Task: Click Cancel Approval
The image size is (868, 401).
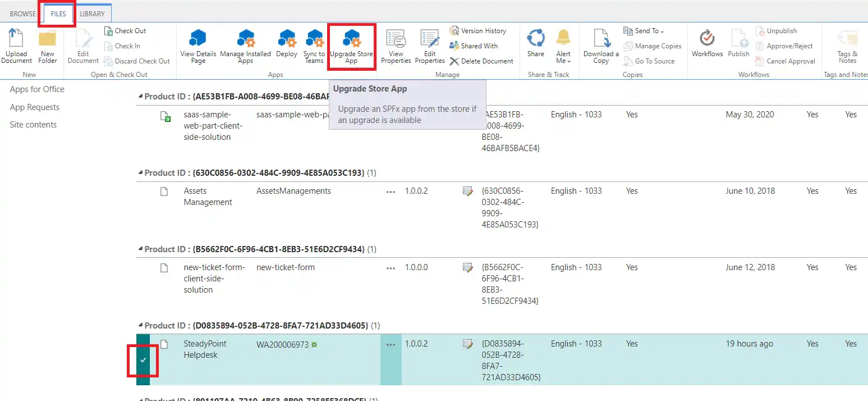Action: (785, 61)
